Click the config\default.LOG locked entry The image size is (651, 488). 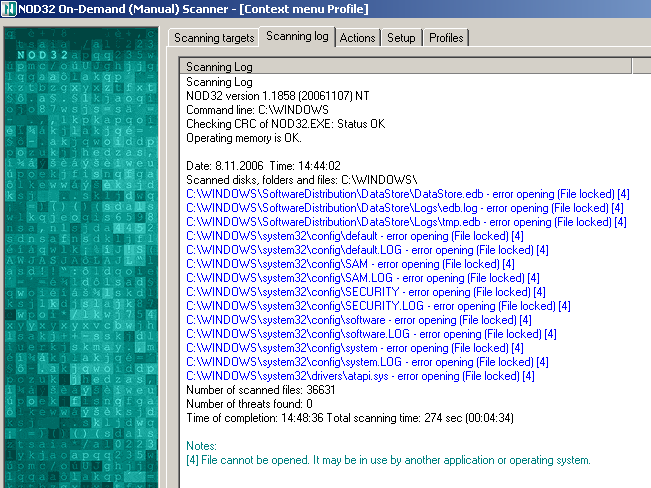pyautogui.click(x=367, y=250)
